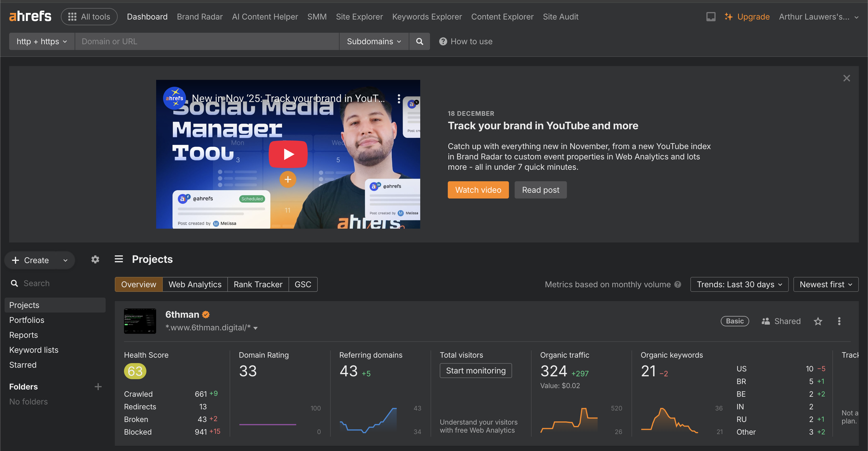Screen dimensions: 868x451
Task: Open Site Explorer in top navigation
Action: point(359,17)
